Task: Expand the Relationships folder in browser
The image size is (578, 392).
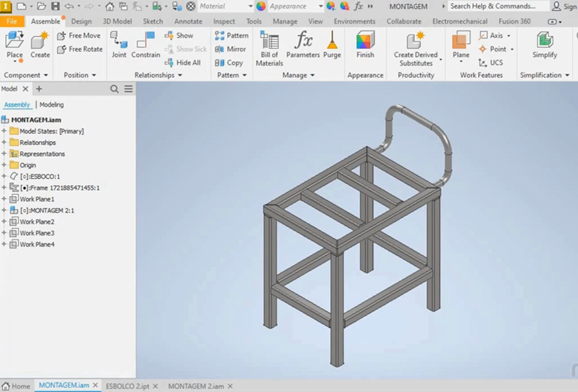Action: [4, 142]
